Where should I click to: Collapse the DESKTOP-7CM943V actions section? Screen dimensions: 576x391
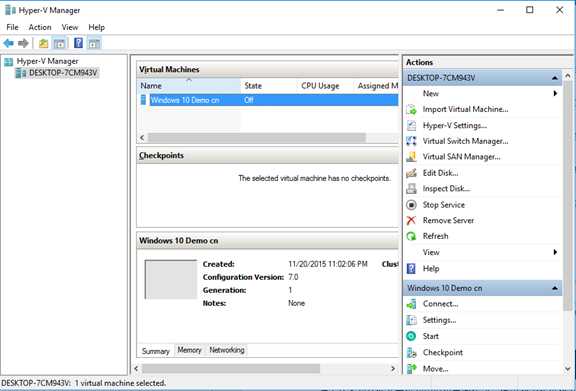554,78
